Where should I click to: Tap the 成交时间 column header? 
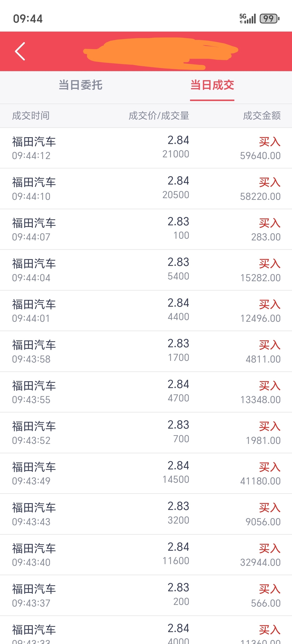tap(31, 116)
